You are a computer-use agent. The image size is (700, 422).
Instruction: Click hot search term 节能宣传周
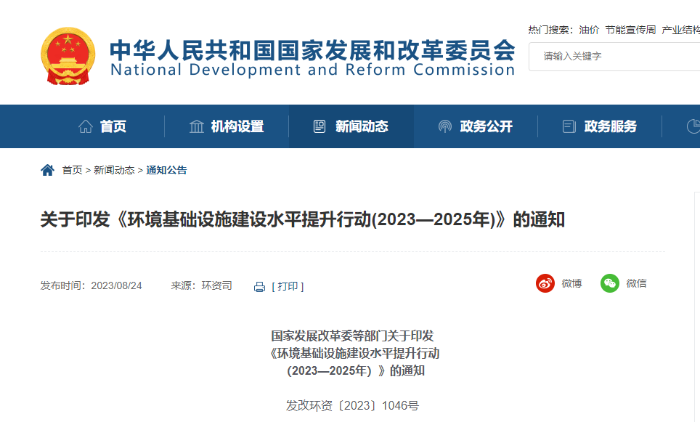(x=631, y=30)
